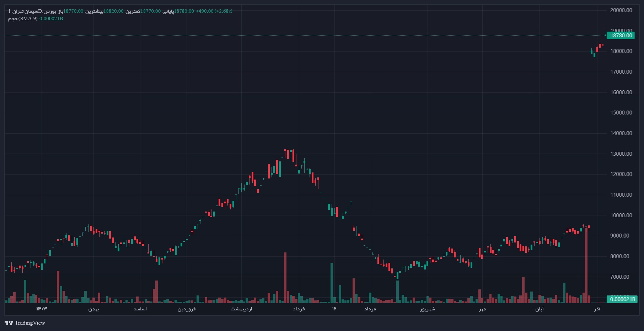Select the بهمن label on time axis
Image resolution: width=644 pixels, height=331 pixels.
(x=93, y=309)
